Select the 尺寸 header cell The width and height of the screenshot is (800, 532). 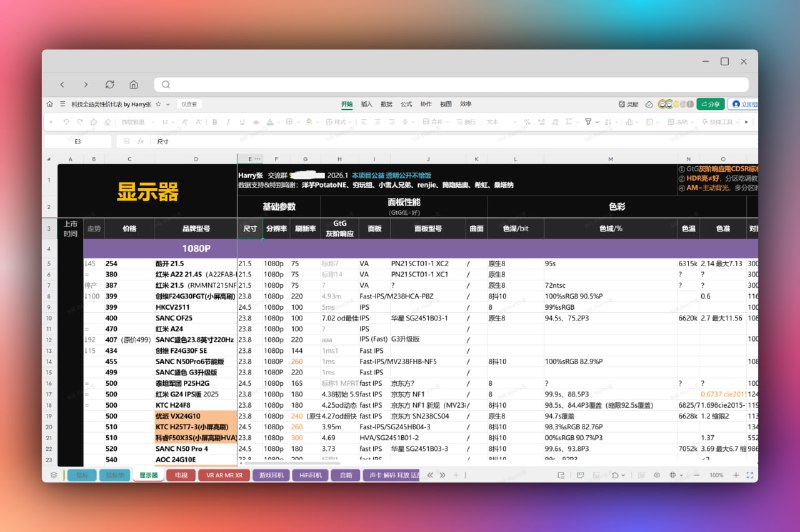tap(250, 229)
